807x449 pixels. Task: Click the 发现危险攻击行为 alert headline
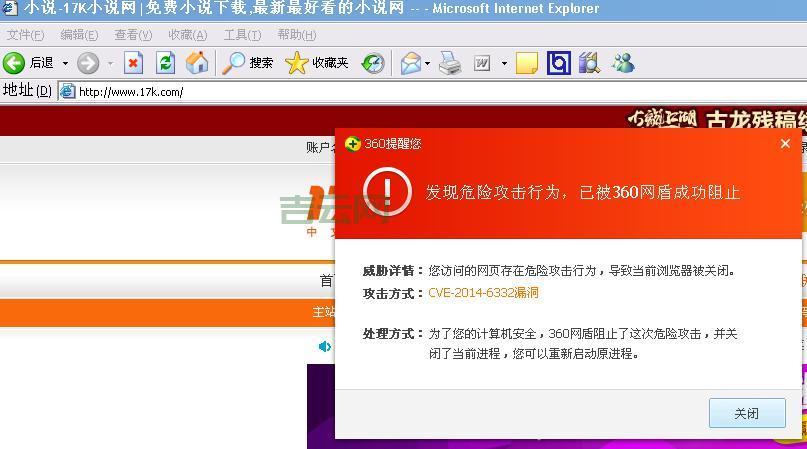click(583, 193)
